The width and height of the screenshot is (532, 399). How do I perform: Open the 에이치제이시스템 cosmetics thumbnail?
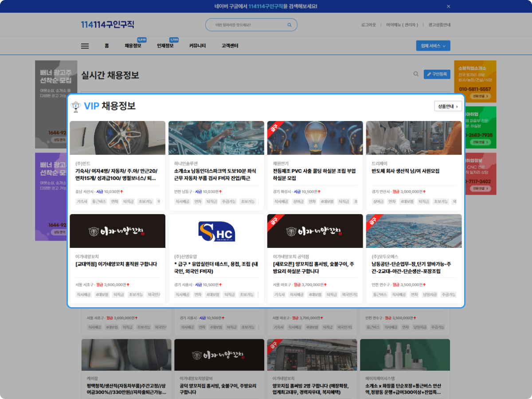click(x=405, y=355)
